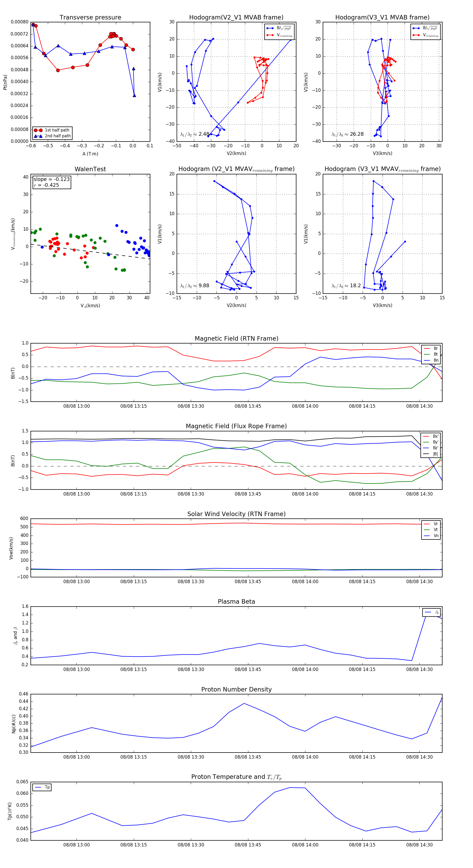Image resolution: width=473 pixels, height=868 pixels.
Task: Click the 'Vn' legend entry
Action: [431, 536]
